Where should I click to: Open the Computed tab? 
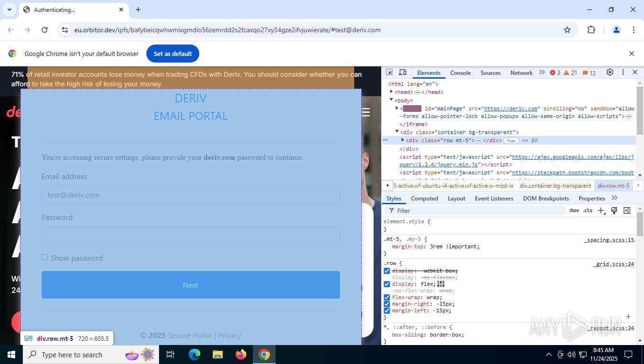424,198
